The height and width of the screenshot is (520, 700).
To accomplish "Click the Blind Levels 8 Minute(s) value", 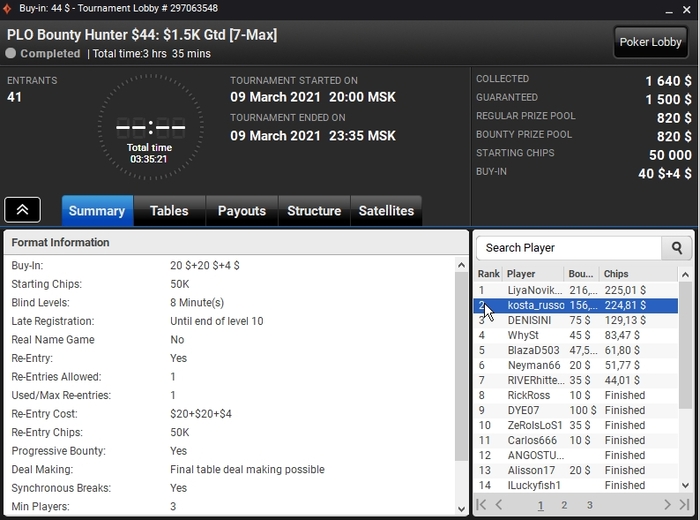I will [197, 303].
